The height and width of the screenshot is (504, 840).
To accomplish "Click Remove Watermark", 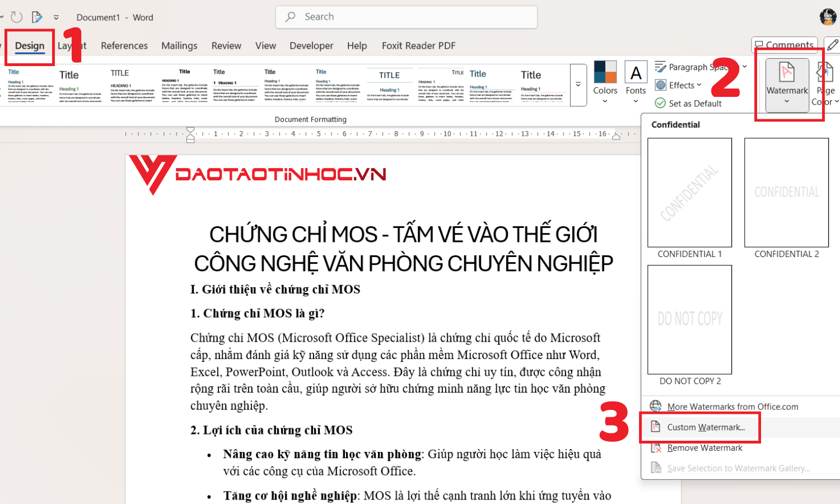I will [704, 447].
